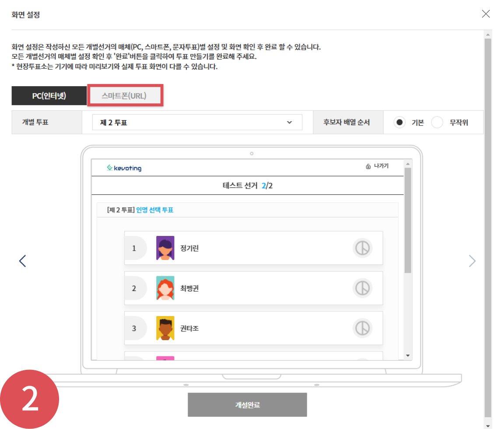Click scroll down arrow in preview pane
504x429 pixels.
(x=408, y=355)
